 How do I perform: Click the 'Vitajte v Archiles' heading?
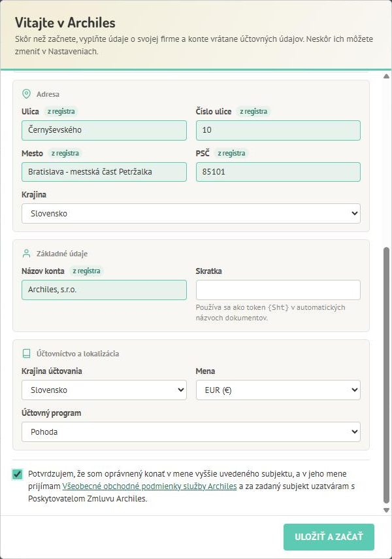tap(65, 23)
